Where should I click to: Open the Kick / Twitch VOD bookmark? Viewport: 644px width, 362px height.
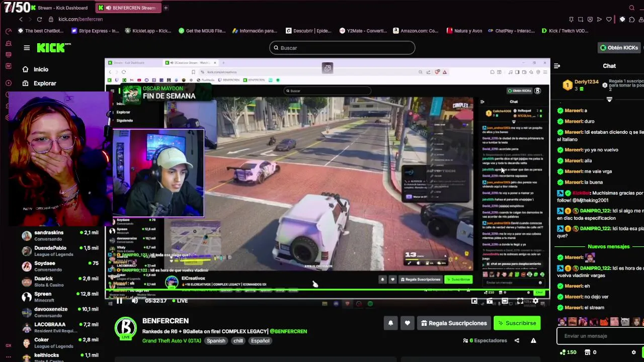[565, 31]
